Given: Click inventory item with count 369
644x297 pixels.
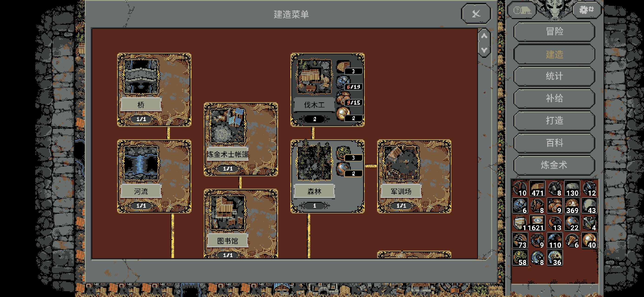Looking at the screenshot, I should pyautogui.click(x=572, y=206).
